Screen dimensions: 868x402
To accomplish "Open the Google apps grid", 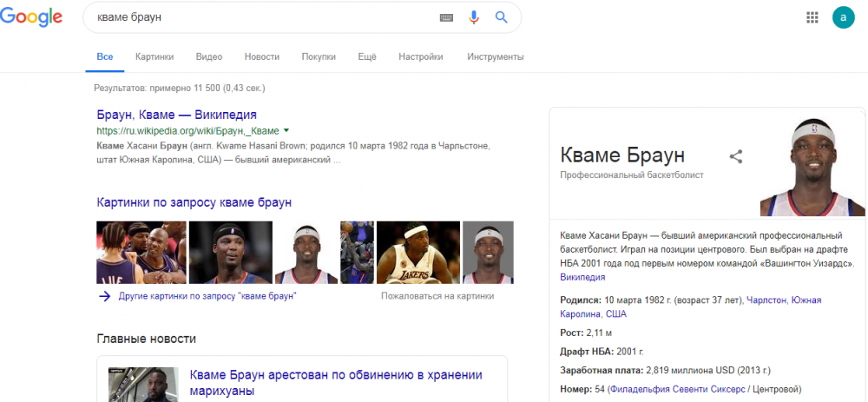I will (x=812, y=17).
